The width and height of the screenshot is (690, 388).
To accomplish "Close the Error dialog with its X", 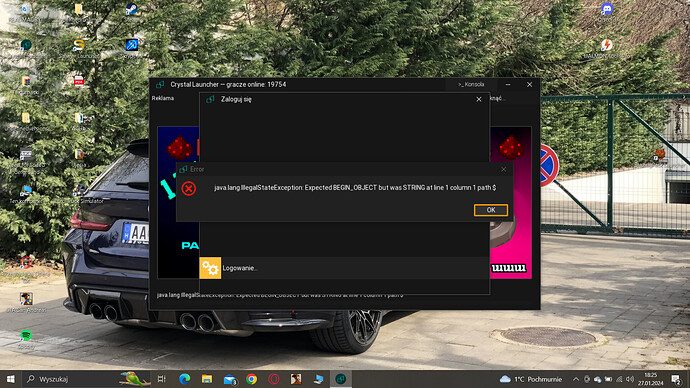I will click(x=503, y=169).
